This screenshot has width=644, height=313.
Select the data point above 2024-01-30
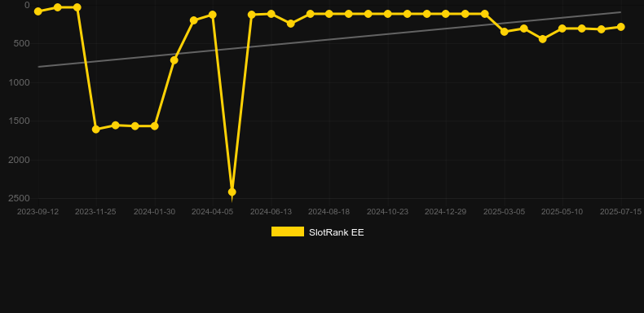[154, 126]
